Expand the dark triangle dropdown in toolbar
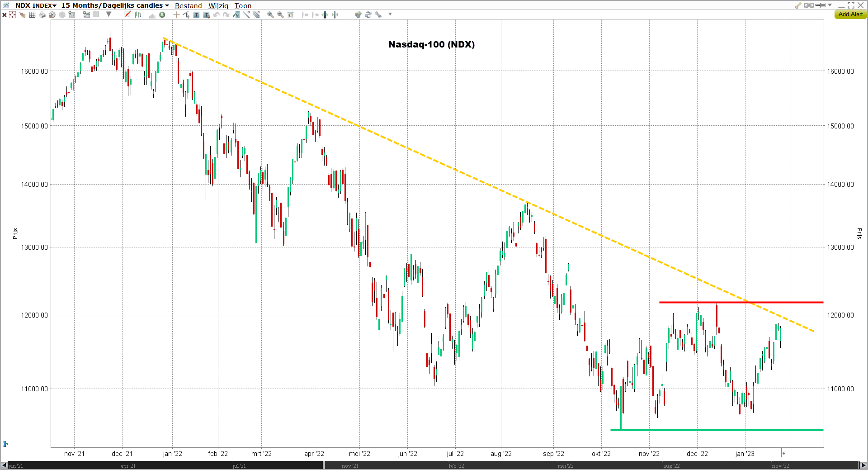Viewport: 868px width, 470px height. tap(108, 14)
